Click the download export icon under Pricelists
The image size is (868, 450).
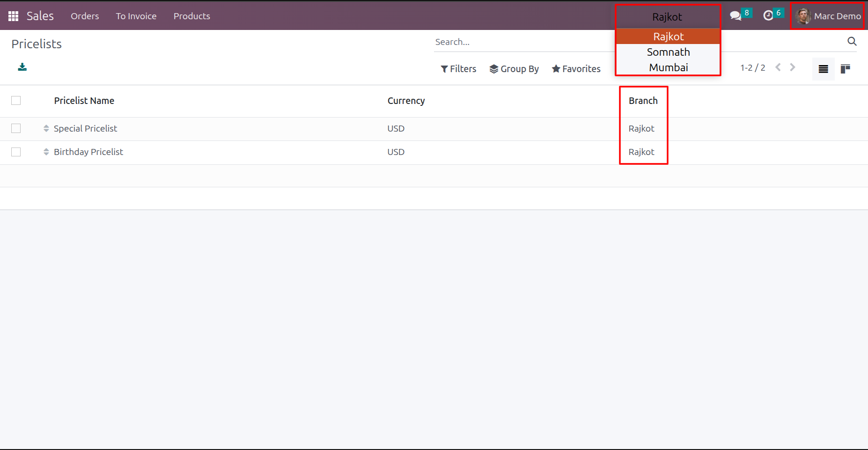(x=22, y=67)
